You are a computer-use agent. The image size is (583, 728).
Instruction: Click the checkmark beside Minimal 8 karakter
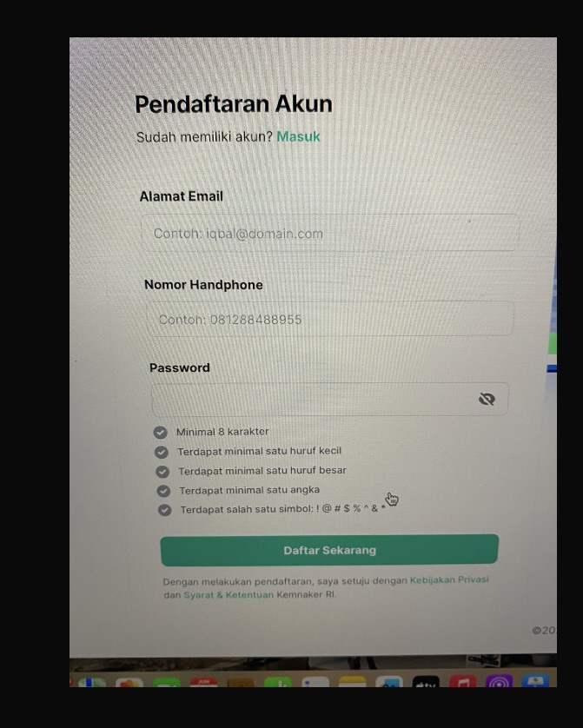pos(160,433)
